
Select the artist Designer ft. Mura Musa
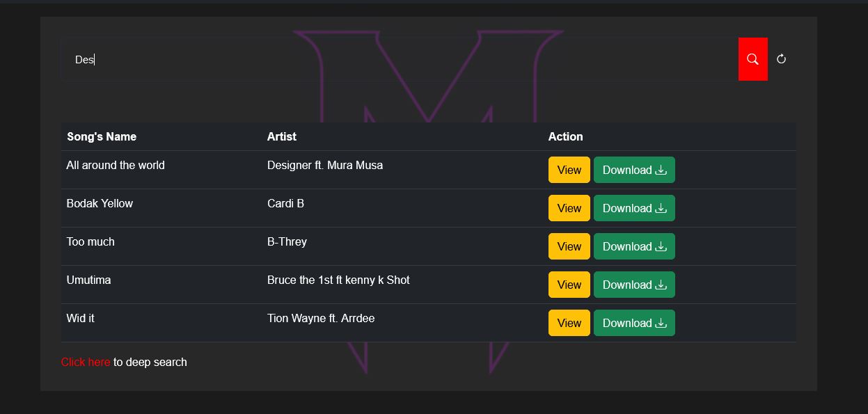pos(325,165)
